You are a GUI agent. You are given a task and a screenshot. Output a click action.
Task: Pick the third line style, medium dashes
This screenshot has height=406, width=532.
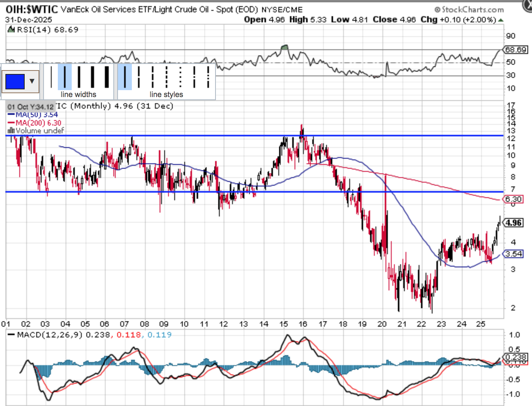pyautogui.click(x=153, y=77)
